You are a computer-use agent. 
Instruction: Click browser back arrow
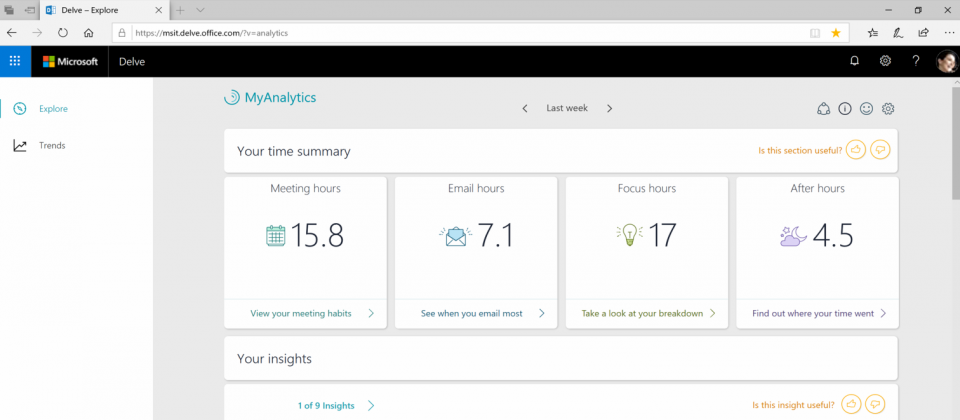11,33
